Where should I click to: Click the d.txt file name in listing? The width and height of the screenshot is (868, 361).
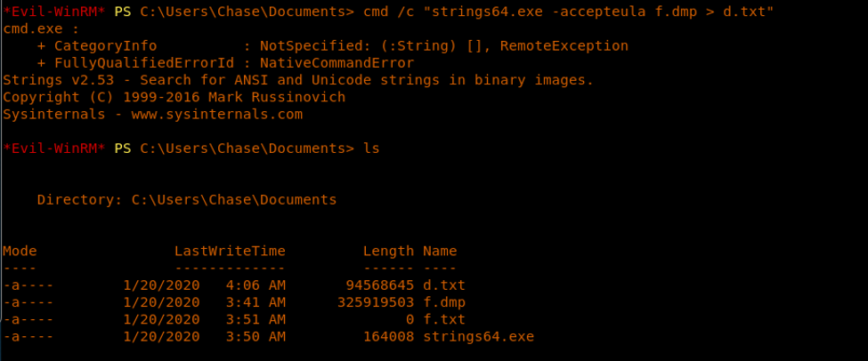pyautogui.click(x=444, y=285)
